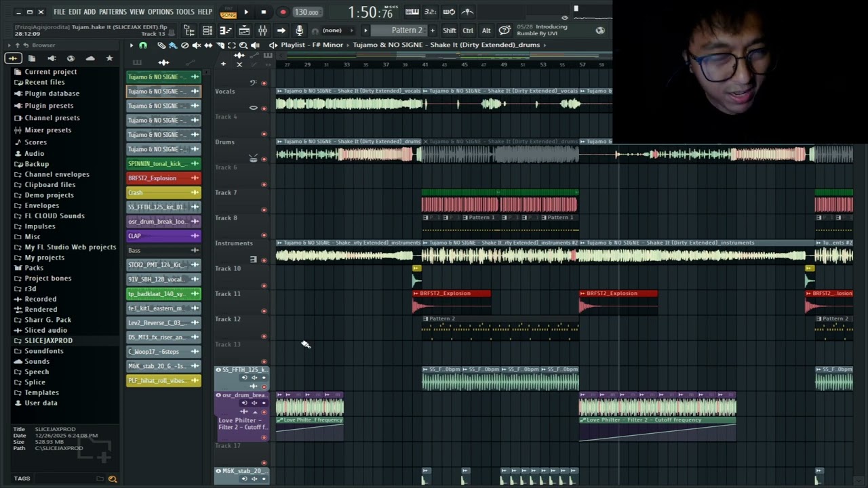This screenshot has height=488, width=868.
Task: Open the TOOLS menu
Action: (185, 12)
